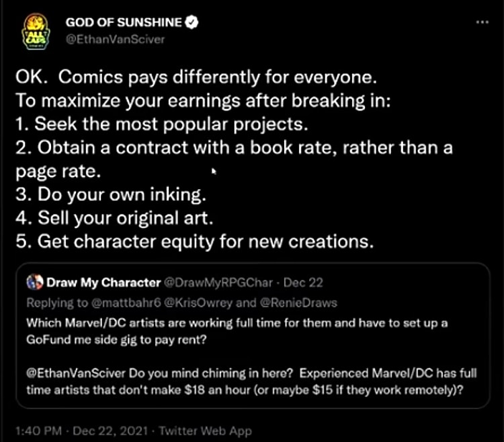Click the verified badge beside GOD OF SUNSHINE
This screenshot has width=504, height=442.
192,22
